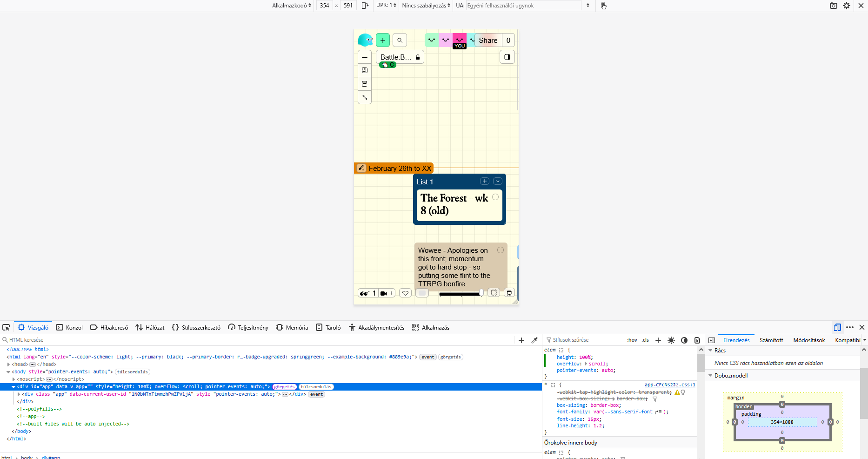Screen dimensions: 868x459
Task: Toggle the :hov pseudo-class panel
Action: [632, 340]
